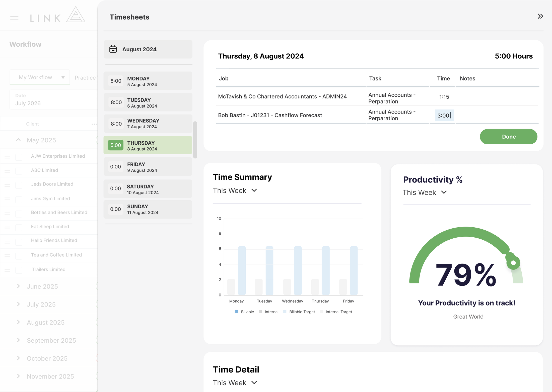This screenshot has width=552, height=392.
Task: Toggle the Billable legend swatch
Action: [x=236, y=312]
